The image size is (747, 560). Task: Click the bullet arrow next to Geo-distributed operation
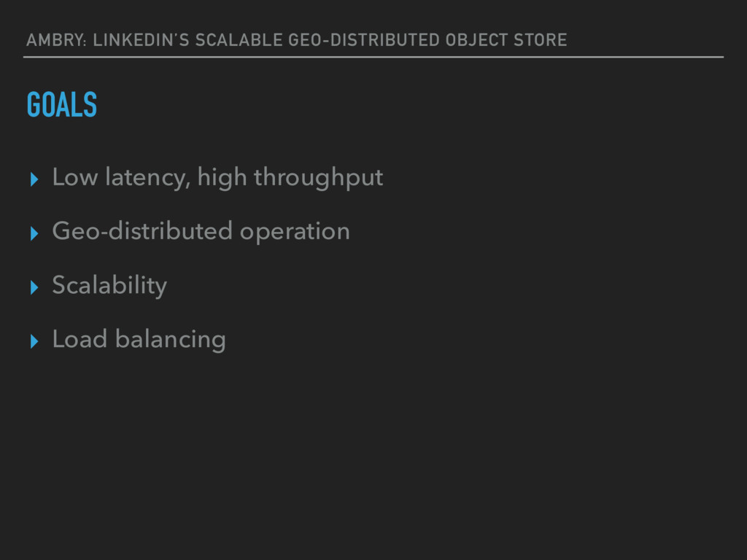(34, 233)
